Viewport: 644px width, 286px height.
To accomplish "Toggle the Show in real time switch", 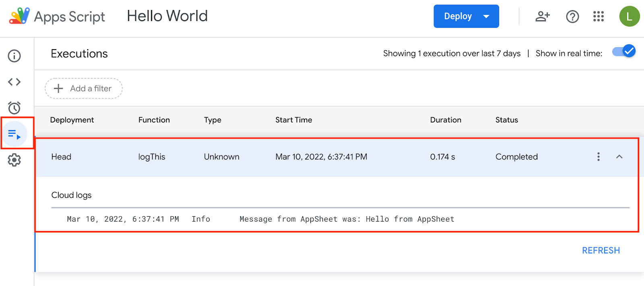I will click(x=623, y=52).
